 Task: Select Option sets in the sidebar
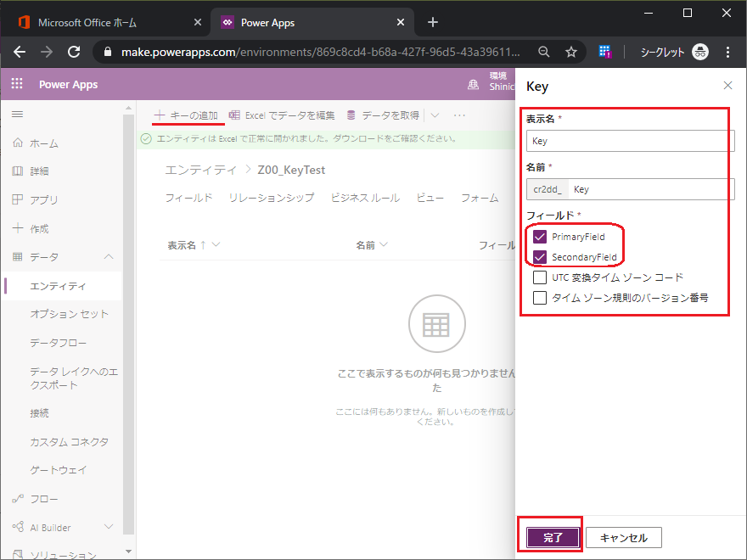[69, 314]
